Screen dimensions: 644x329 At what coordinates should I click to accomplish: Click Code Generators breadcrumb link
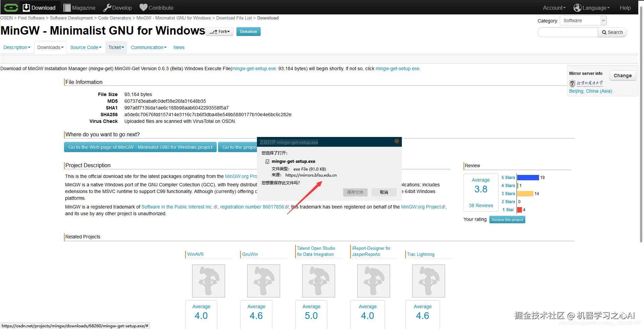pos(115,18)
